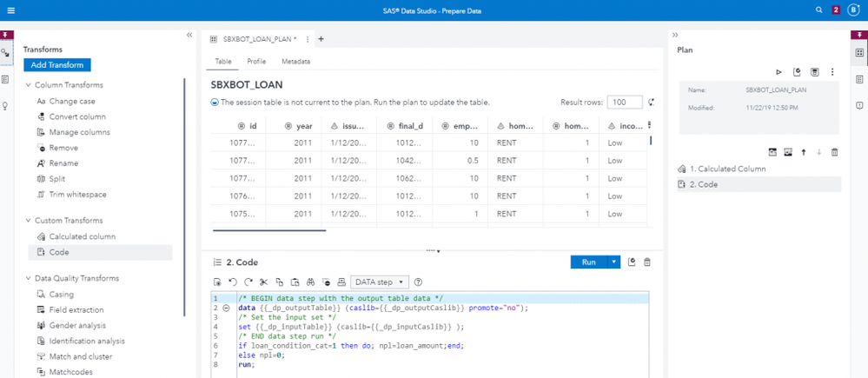
Task: Switch to the Profile tab
Action: [x=256, y=62]
